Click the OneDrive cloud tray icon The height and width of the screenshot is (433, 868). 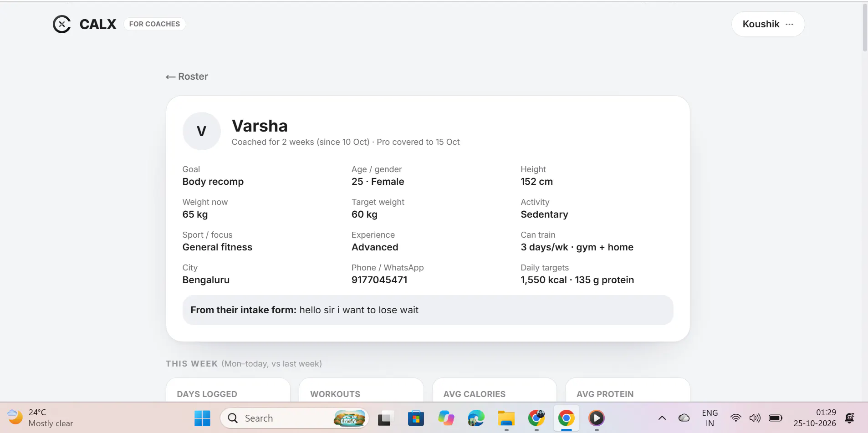[x=684, y=418]
